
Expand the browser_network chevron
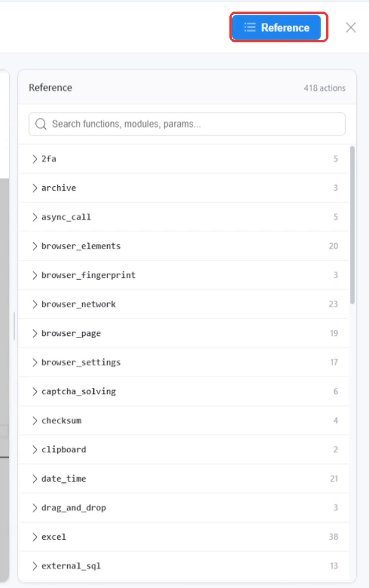[x=35, y=304]
